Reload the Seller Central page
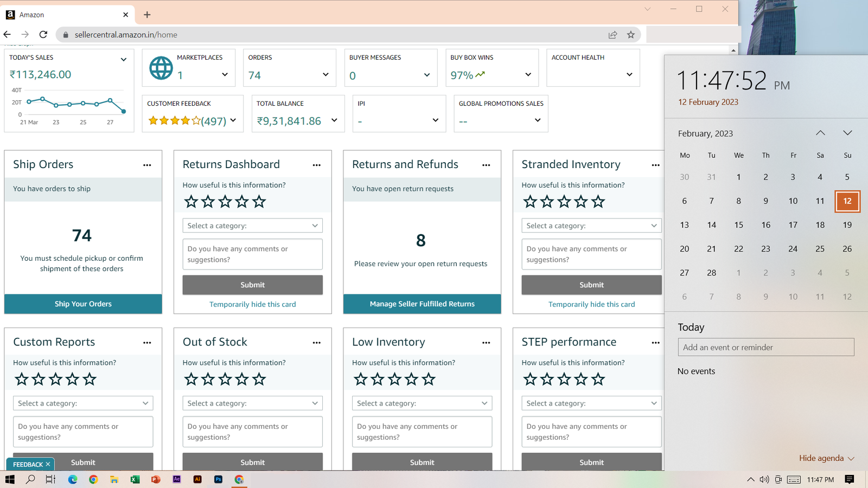Viewport: 868px width, 488px height. [x=43, y=35]
